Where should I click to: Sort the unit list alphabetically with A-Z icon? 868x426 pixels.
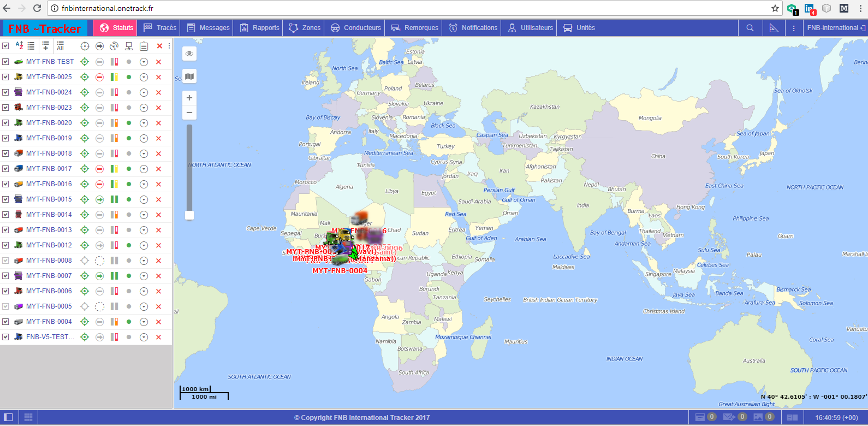click(x=19, y=46)
